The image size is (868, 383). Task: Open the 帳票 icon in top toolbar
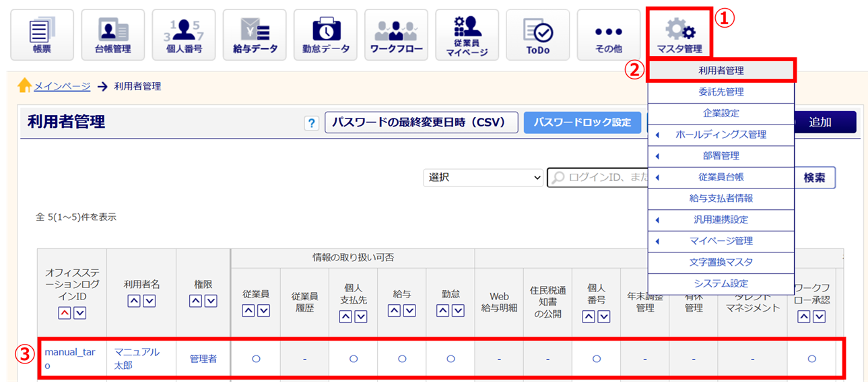[x=42, y=35]
